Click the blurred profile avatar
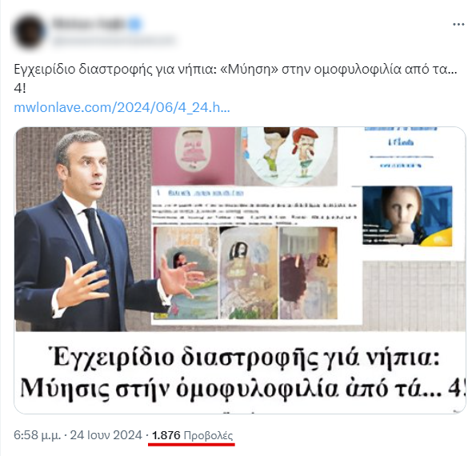Image resolution: width=476 pixels, height=456 pixels. click(x=30, y=32)
